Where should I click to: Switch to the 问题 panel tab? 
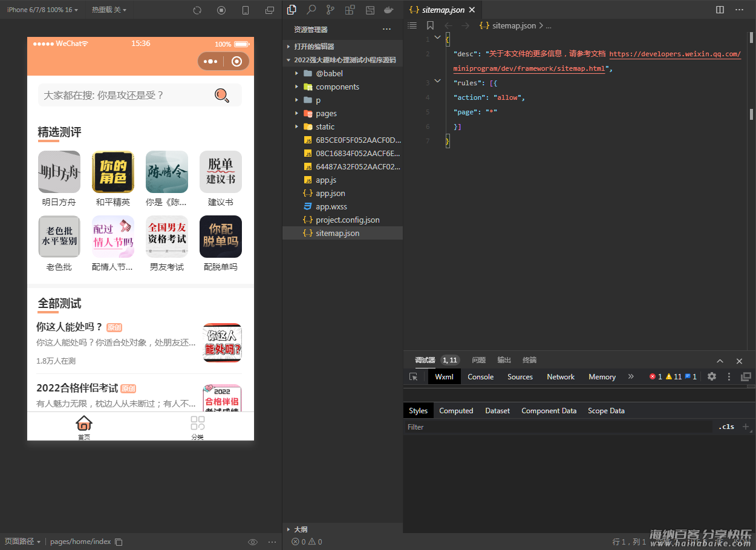click(x=478, y=360)
